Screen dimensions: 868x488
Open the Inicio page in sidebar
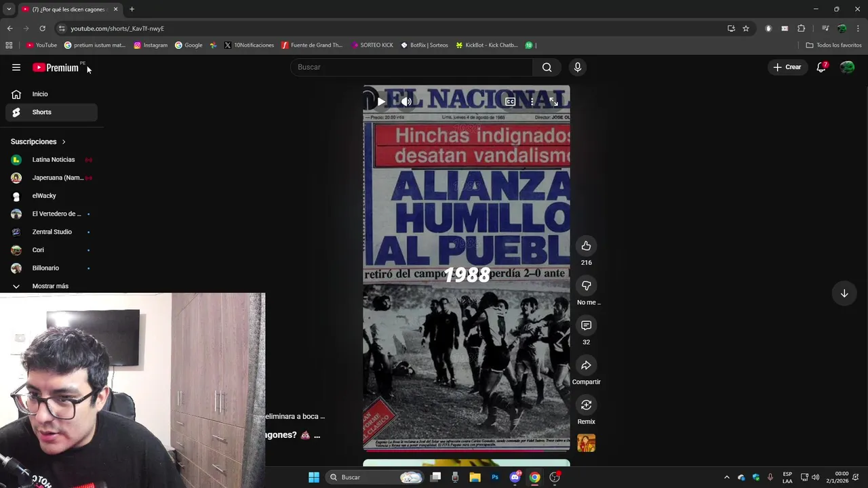point(52,94)
